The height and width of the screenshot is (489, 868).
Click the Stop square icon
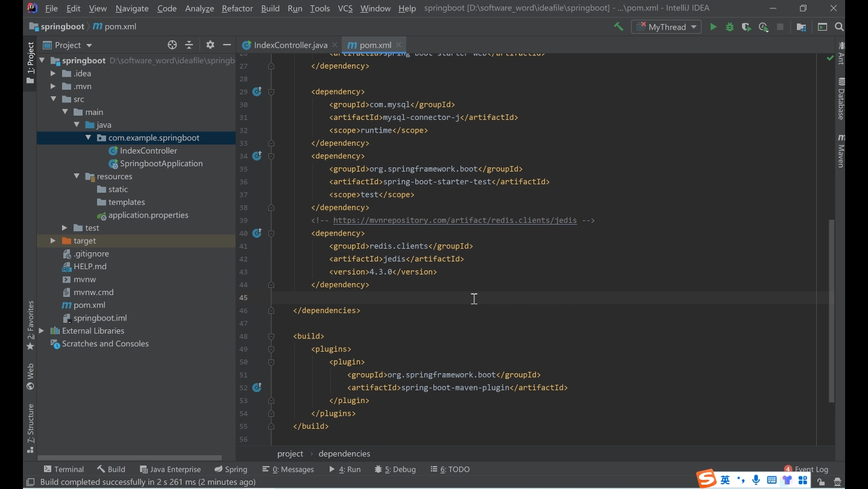click(780, 26)
